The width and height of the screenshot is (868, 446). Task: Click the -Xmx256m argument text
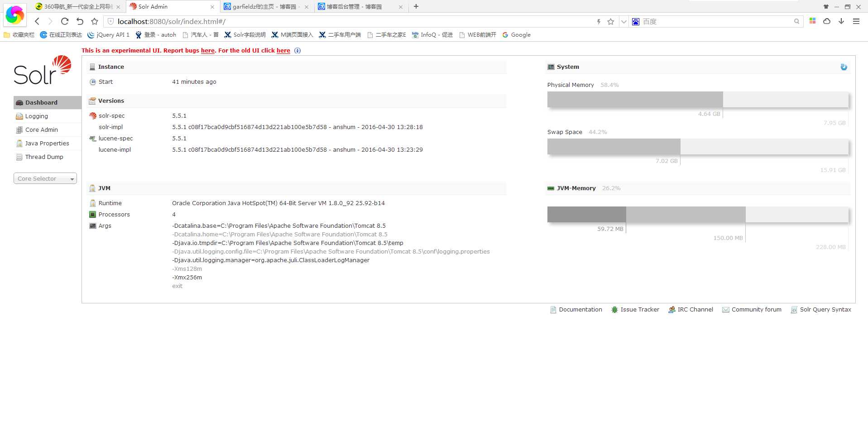187,278
